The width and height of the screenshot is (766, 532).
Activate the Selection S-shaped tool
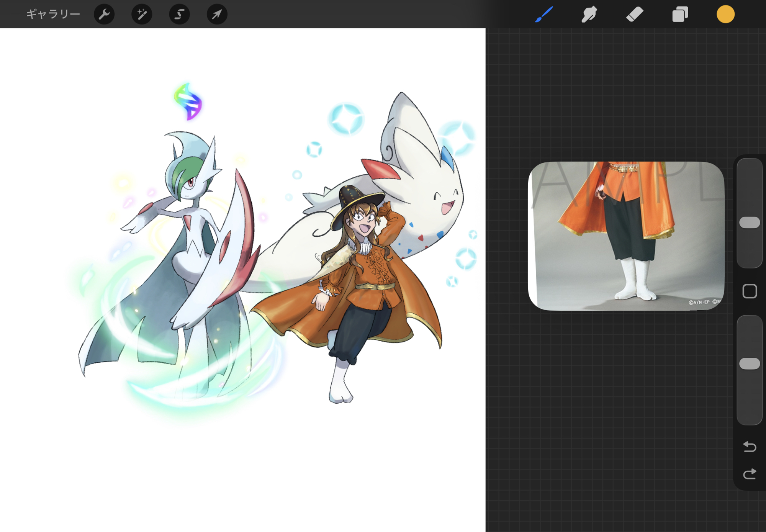[x=179, y=14]
